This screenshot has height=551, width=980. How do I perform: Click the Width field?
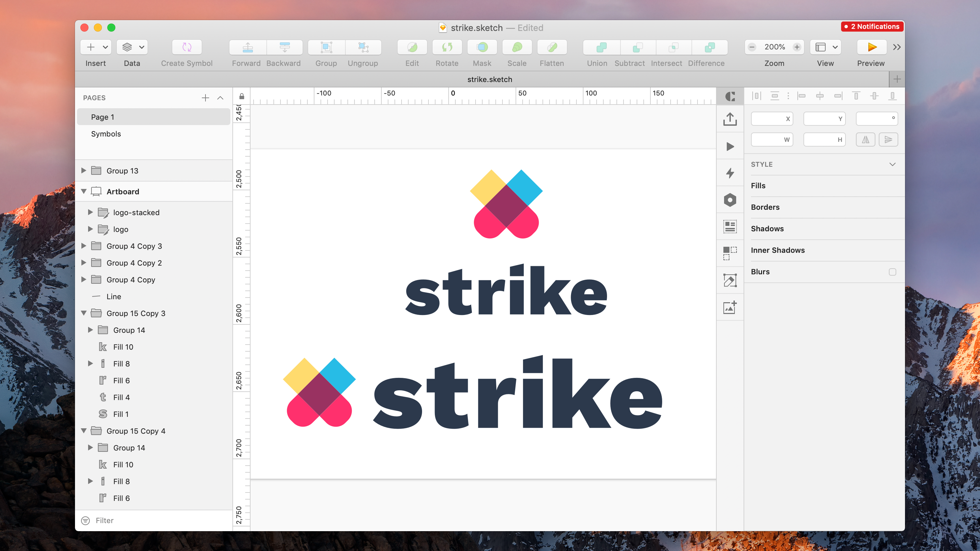coord(771,140)
